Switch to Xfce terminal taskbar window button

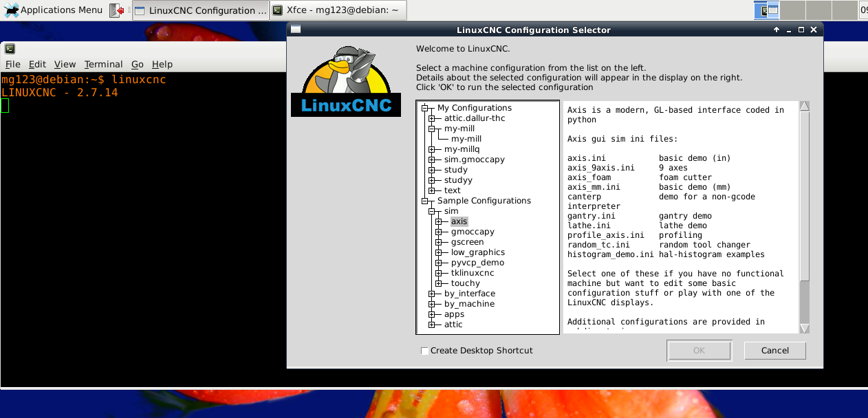click(338, 10)
